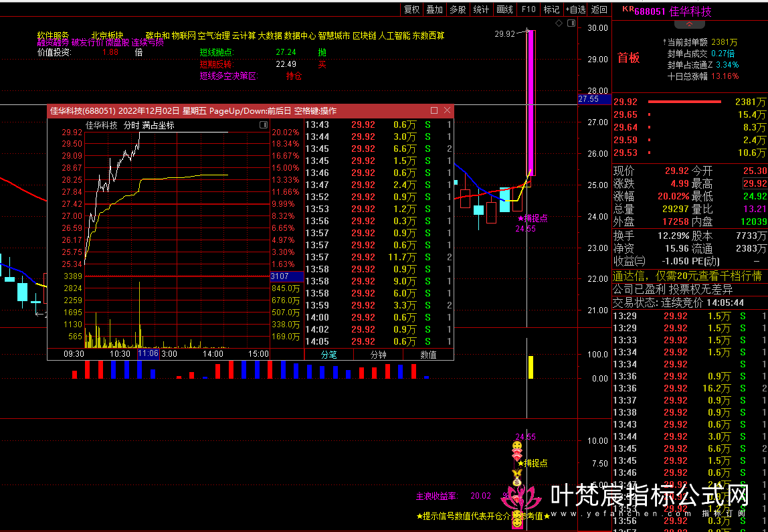
Task: Click the 短线抛点 indicator label
Action: click(217, 52)
